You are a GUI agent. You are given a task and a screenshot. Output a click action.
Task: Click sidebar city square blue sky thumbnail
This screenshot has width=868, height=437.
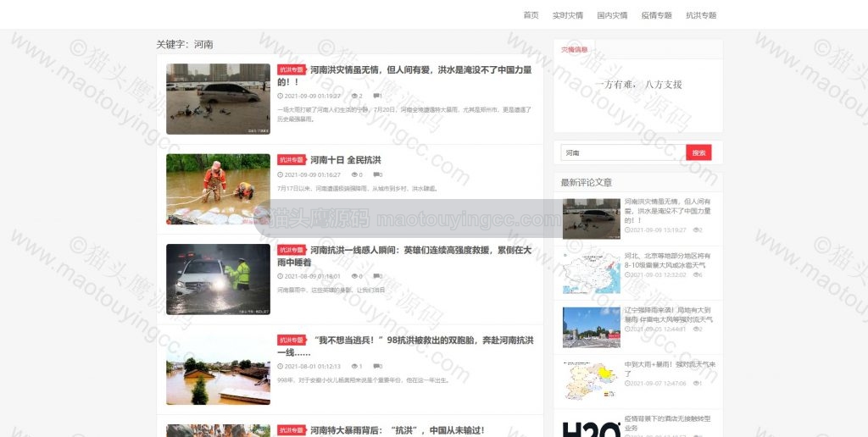pyautogui.click(x=591, y=328)
